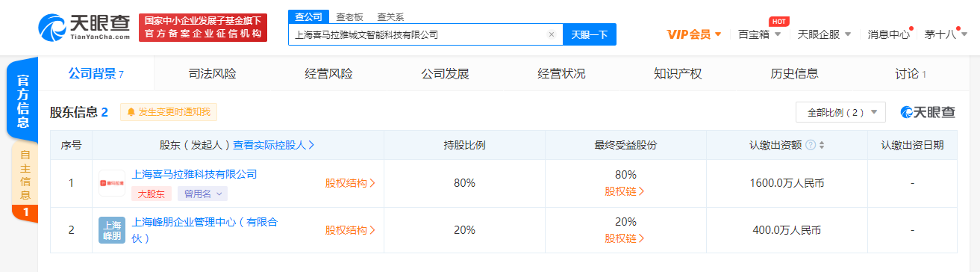Select the 自主信息 side tab

coord(25,176)
